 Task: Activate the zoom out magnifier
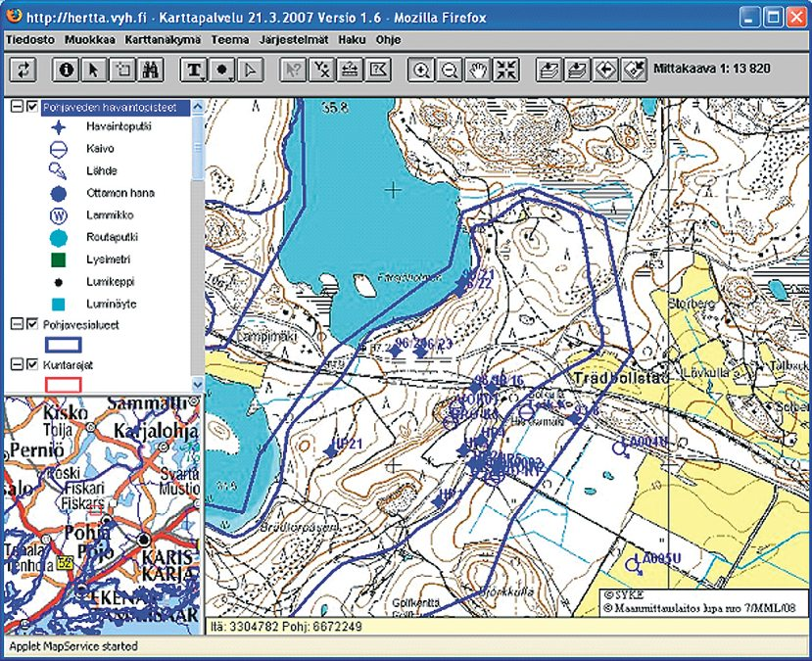pyautogui.click(x=450, y=70)
